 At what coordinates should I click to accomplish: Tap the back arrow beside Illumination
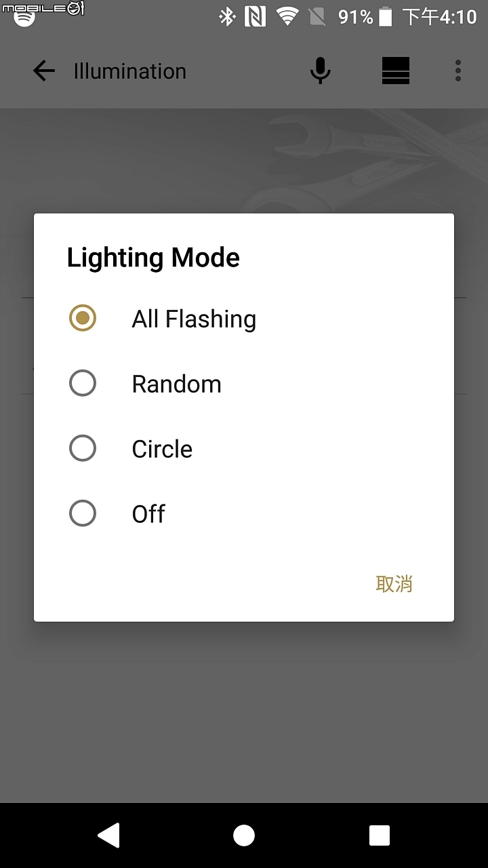(43, 71)
